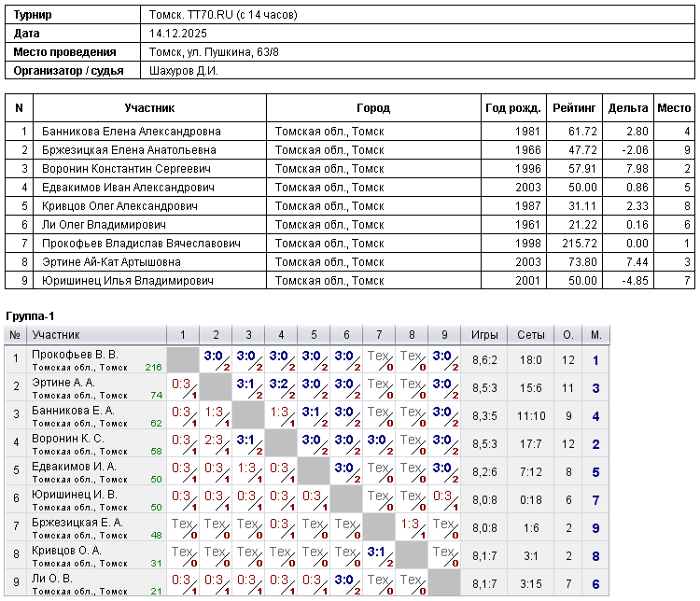This screenshot has height=601, width=700.
Task: Click the "Город" column header
Action: point(373,108)
